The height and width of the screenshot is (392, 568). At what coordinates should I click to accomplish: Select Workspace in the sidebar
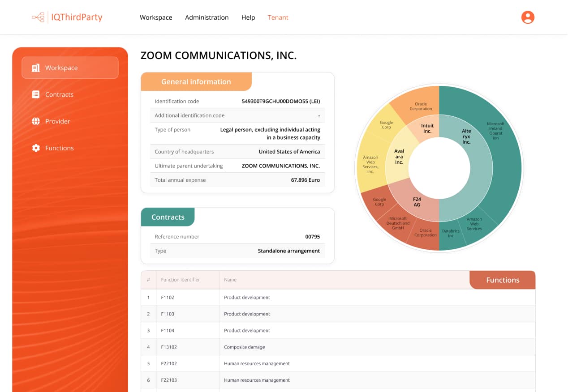click(70, 68)
